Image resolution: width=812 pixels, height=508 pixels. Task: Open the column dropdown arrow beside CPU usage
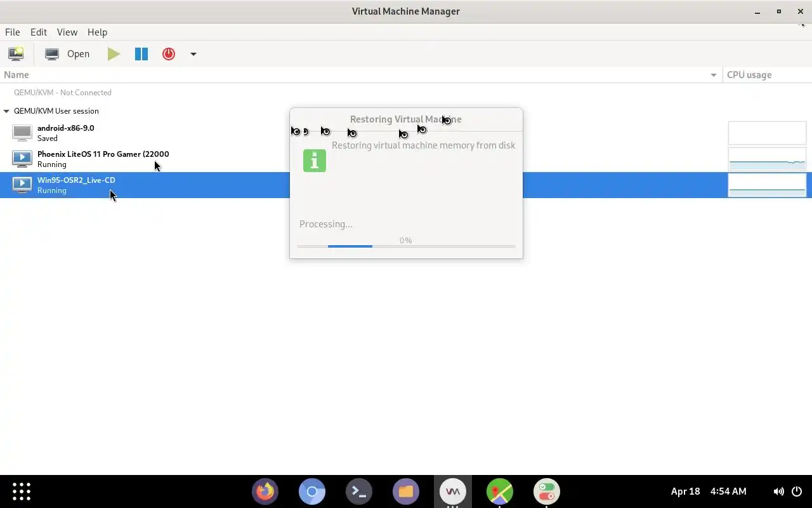click(714, 75)
